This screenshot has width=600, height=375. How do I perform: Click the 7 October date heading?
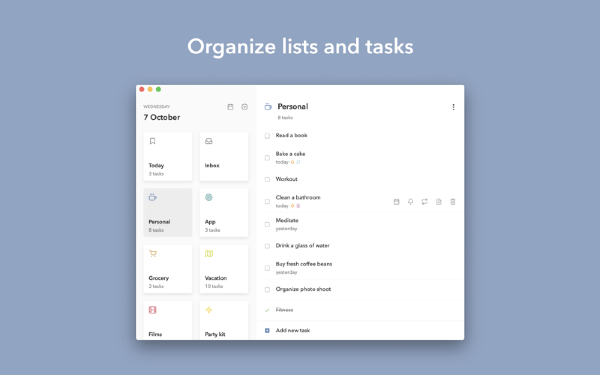162,117
